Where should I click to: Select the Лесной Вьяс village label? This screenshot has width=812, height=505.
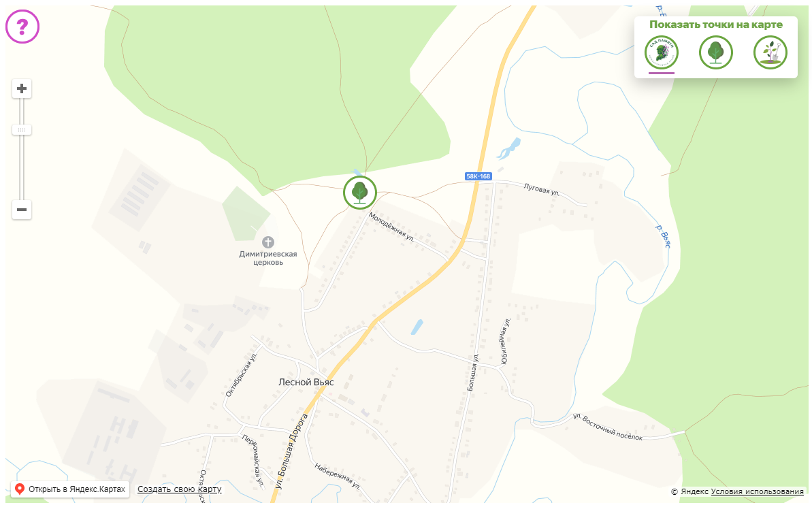(x=306, y=382)
